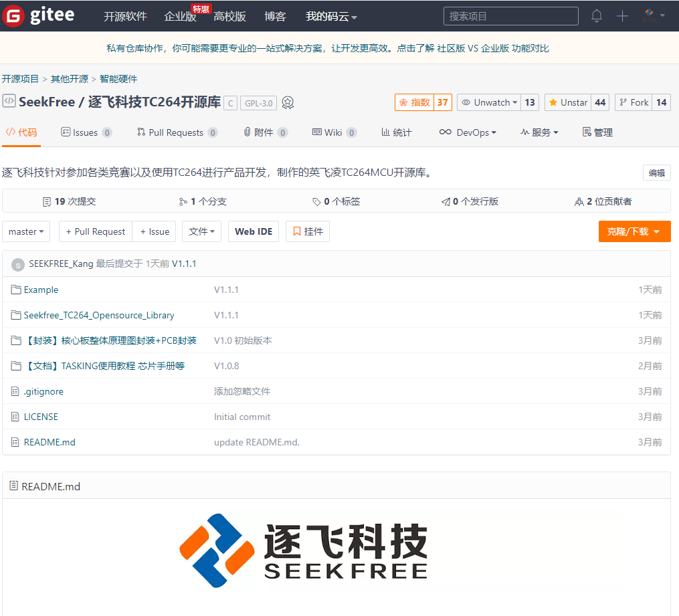The width and height of the screenshot is (679, 616).
Task: Click the recommended project badge icon
Action: click(x=288, y=102)
